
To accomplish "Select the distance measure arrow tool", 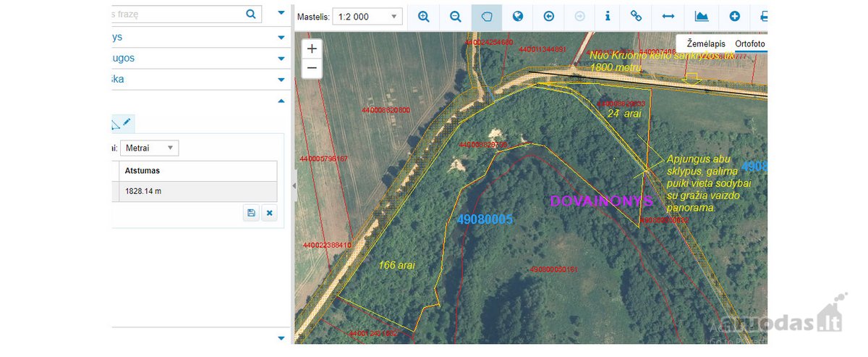I will [x=668, y=16].
